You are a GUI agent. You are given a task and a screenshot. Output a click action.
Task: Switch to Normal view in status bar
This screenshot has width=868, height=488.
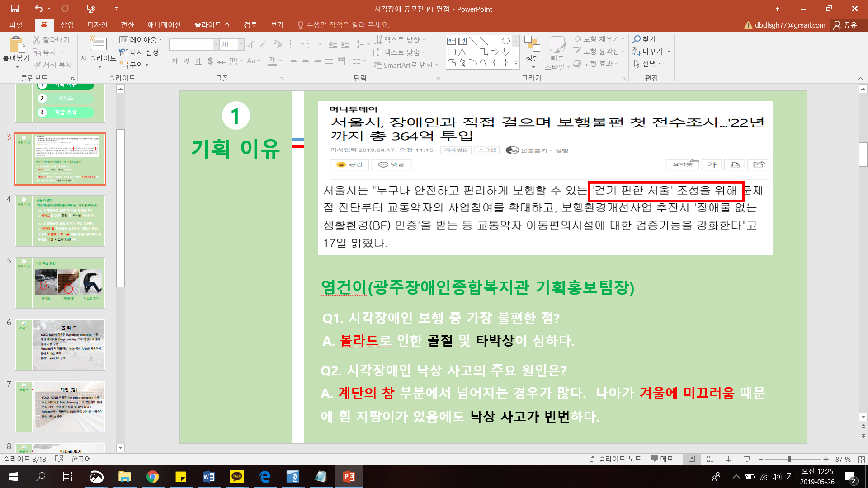pos(692,459)
